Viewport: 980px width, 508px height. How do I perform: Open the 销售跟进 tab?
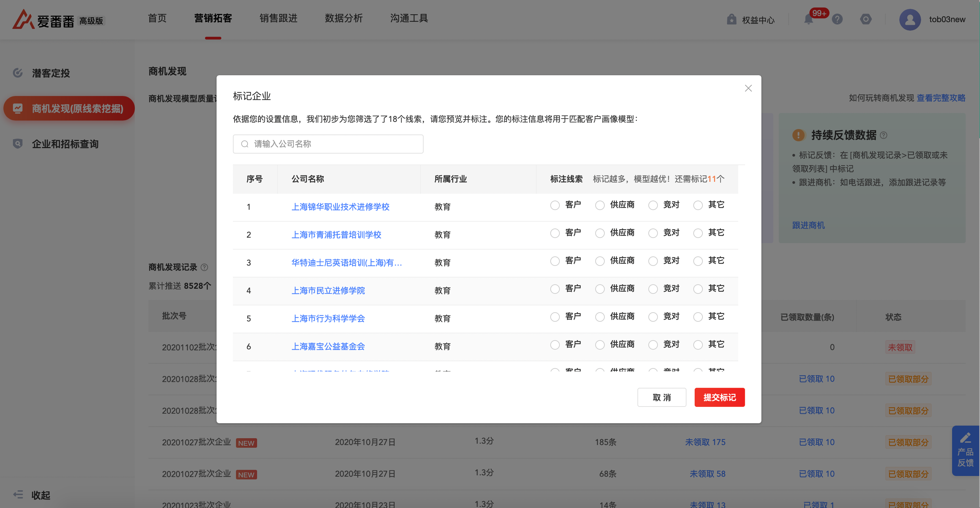point(279,18)
